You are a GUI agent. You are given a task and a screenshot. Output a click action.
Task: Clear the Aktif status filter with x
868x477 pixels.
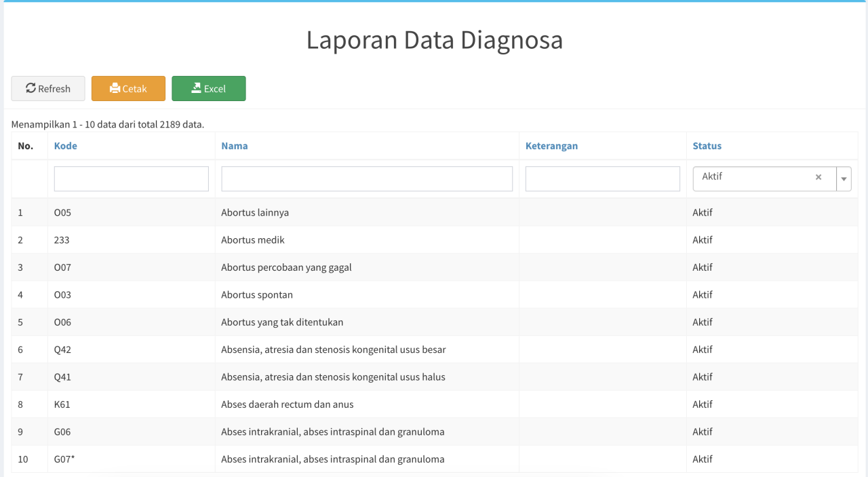[818, 177]
